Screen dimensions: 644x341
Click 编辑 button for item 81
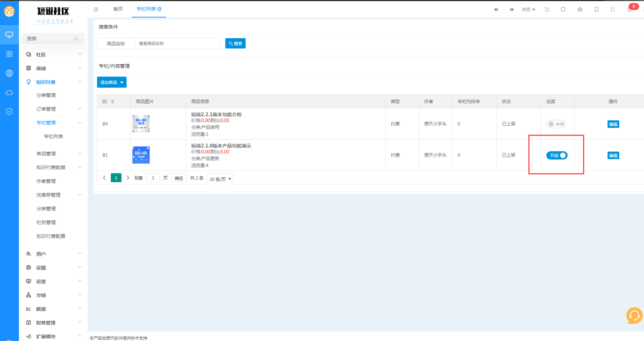point(613,156)
